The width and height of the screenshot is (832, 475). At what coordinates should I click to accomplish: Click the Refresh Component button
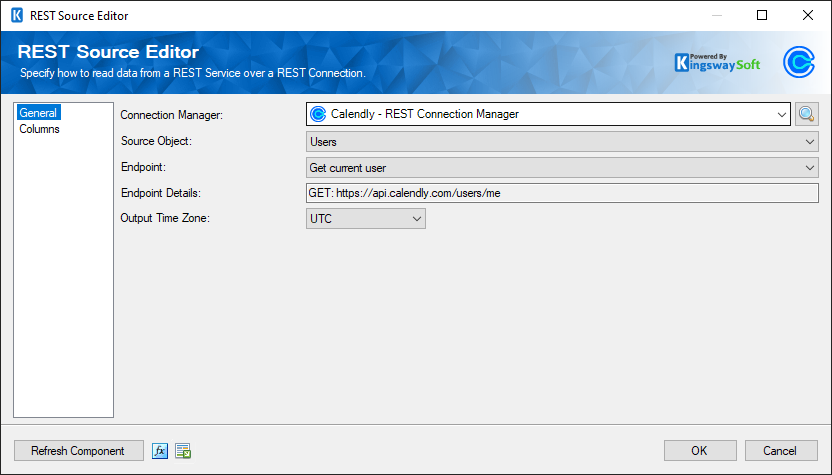point(79,451)
